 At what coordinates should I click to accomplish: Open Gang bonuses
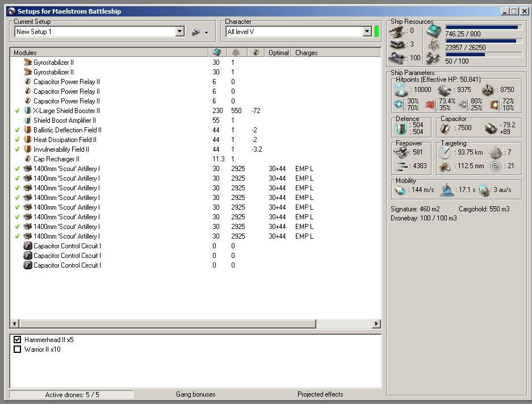(x=196, y=394)
